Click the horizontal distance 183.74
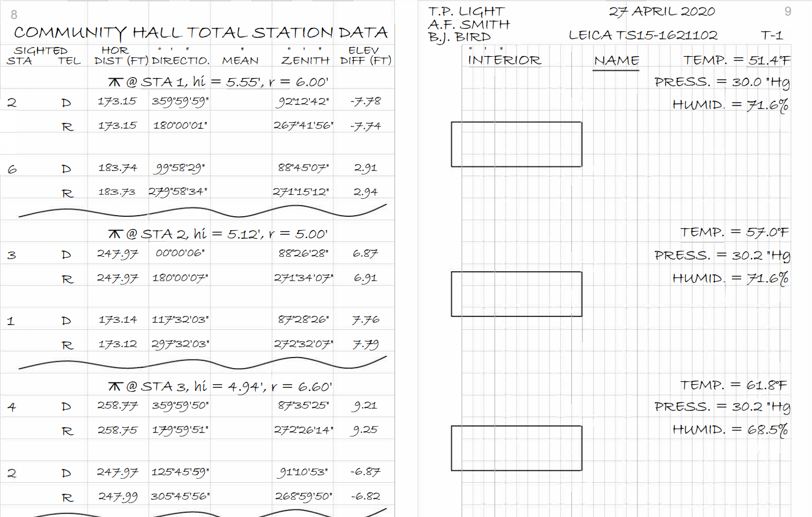The width and height of the screenshot is (812, 517). tap(118, 168)
